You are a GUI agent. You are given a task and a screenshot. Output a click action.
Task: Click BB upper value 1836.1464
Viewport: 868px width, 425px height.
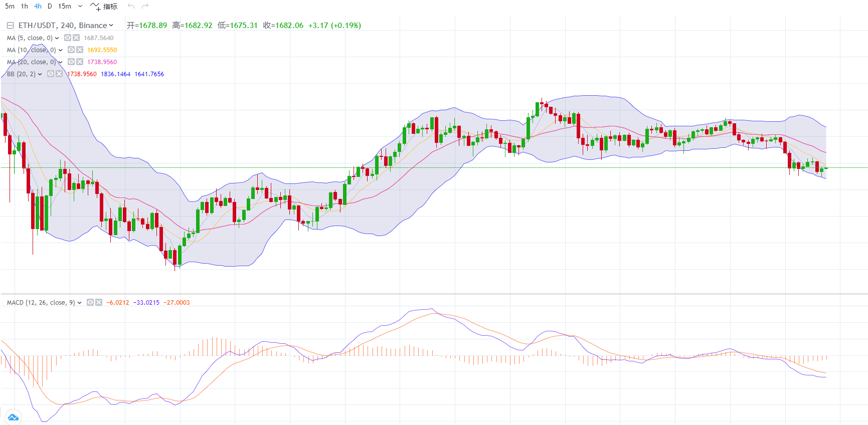(x=116, y=74)
